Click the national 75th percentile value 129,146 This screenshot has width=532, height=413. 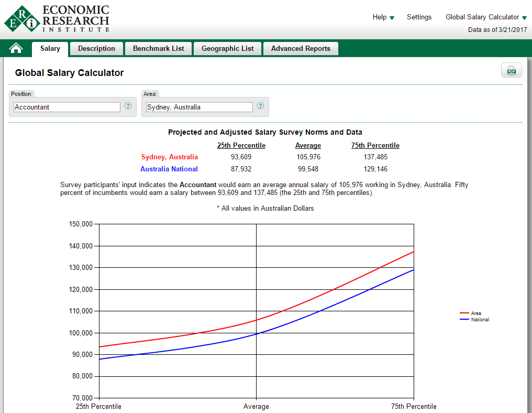click(375, 169)
